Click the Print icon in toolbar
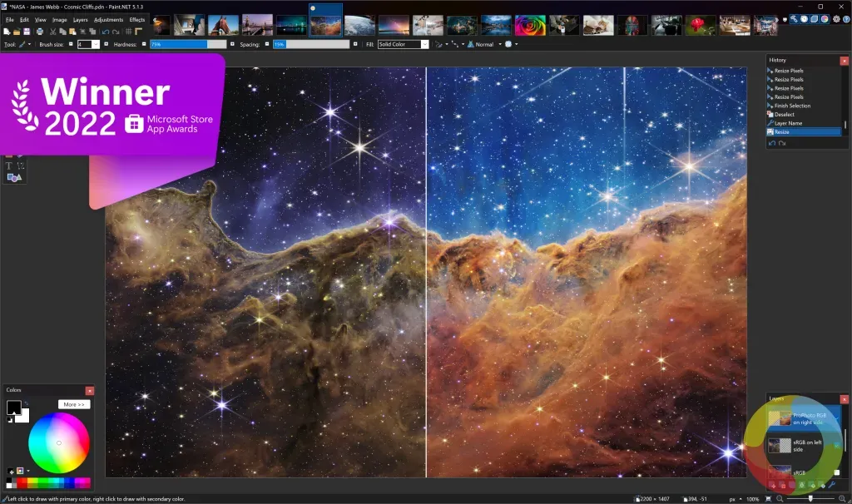 tap(40, 32)
